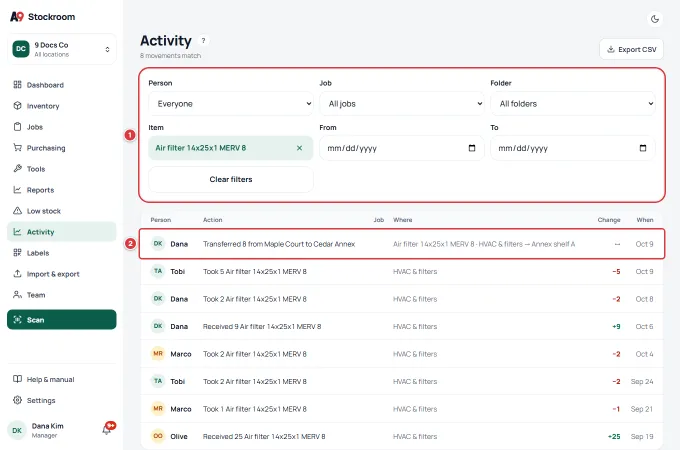Go to the Jobs page
The width and height of the screenshot is (680, 450).
pyautogui.click(x=62, y=127)
